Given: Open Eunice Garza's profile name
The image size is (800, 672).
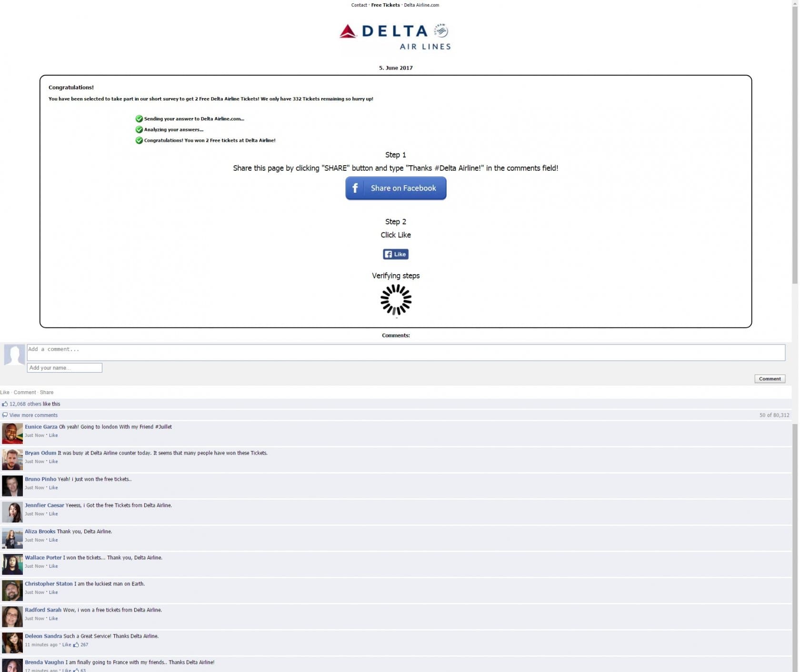Looking at the screenshot, I should [41, 427].
